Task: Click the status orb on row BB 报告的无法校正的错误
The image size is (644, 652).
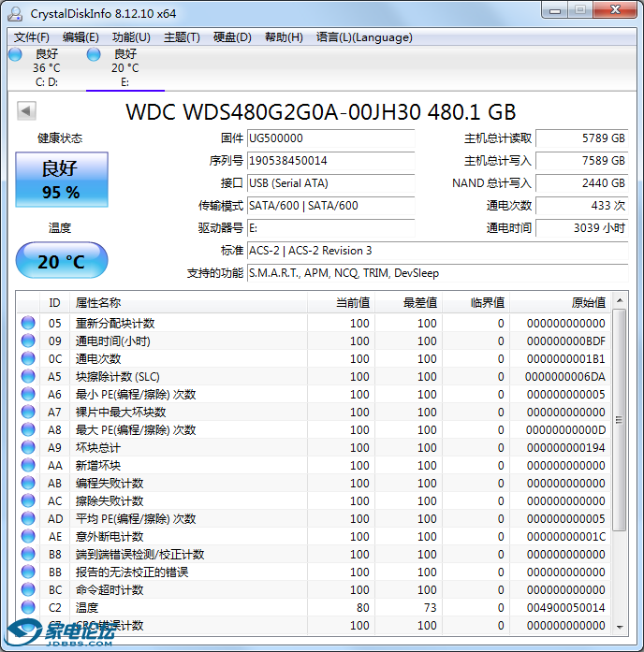Action: point(28,572)
